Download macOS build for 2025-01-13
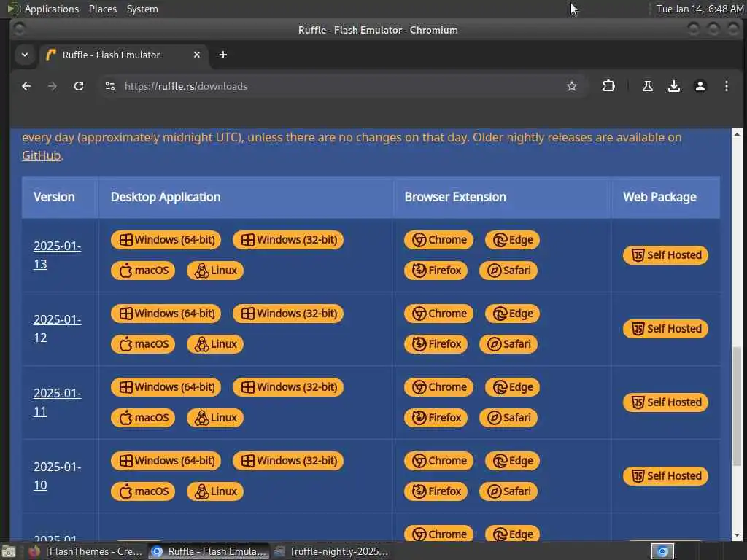Screen dimensions: 747x560 click(x=143, y=271)
